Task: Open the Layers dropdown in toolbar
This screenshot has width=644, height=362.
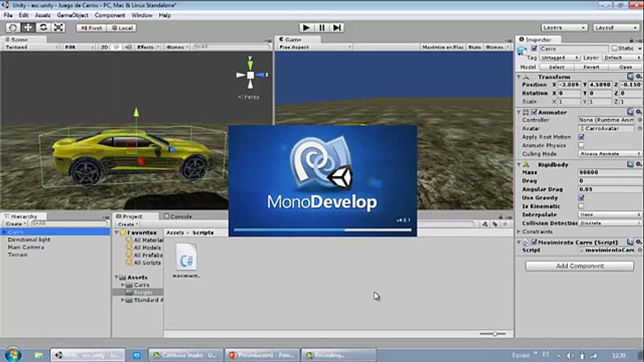Action: pos(564,28)
